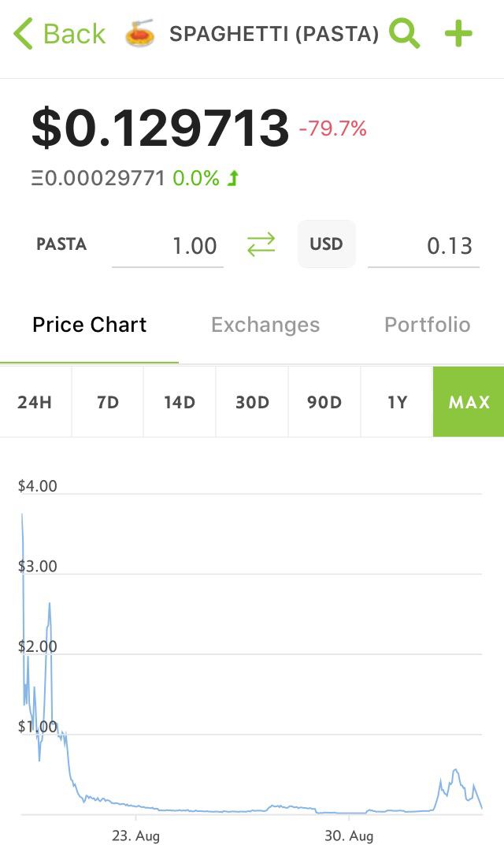Open the USD currency selector
This screenshot has width=504, height=845.
click(x=326, y=244)
